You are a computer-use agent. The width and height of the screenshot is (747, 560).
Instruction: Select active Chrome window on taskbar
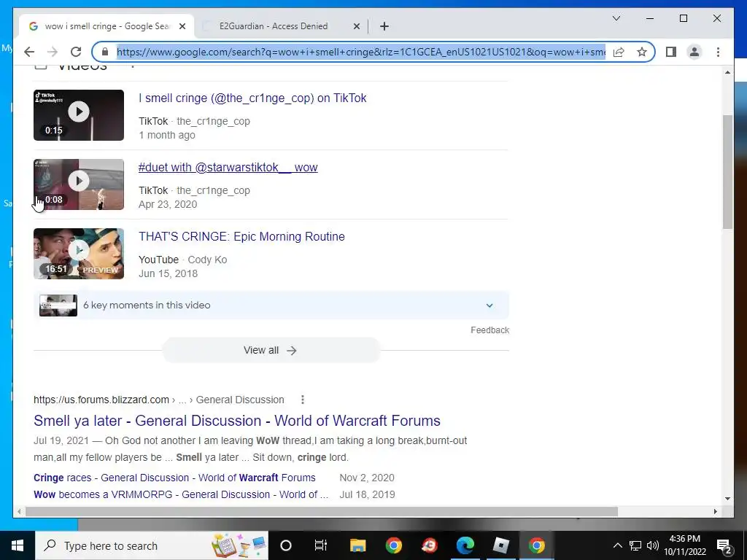click(x=536, y=545)
